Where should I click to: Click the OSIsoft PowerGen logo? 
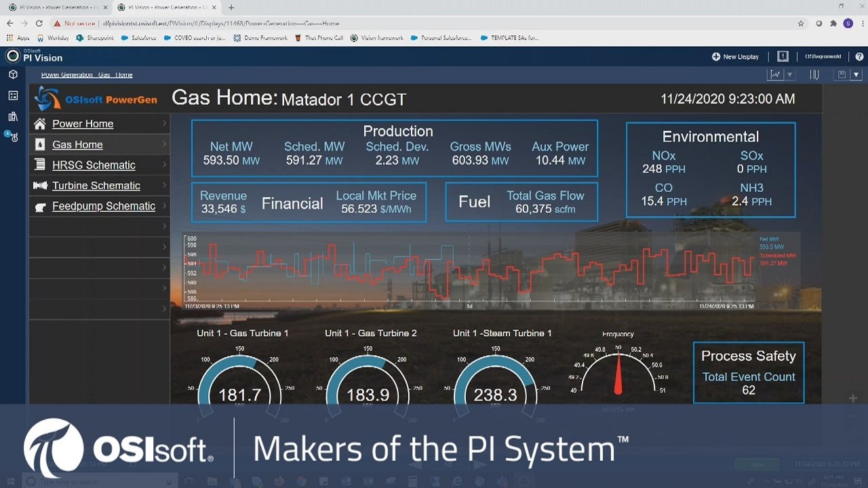point(96,99)
